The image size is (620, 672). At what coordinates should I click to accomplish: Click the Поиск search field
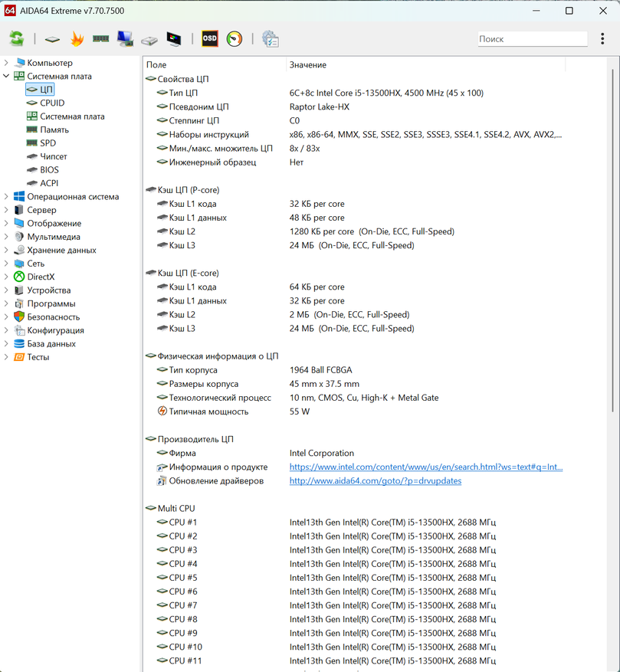531,39
